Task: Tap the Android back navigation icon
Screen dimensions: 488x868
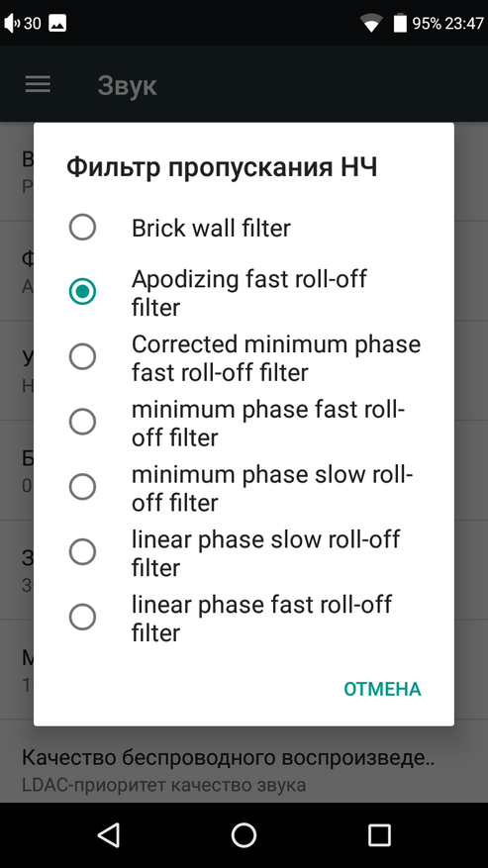Action: coord(108,834)
